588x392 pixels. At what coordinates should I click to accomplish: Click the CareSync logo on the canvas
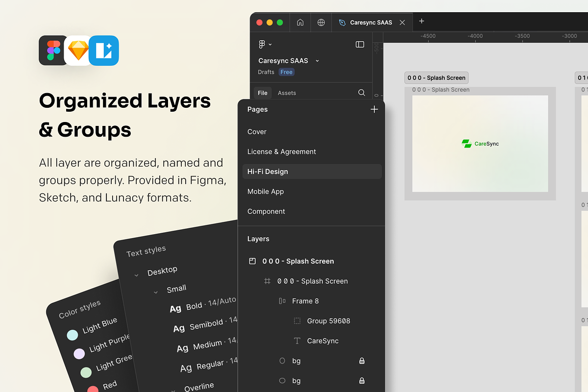[x=480, y=144]
